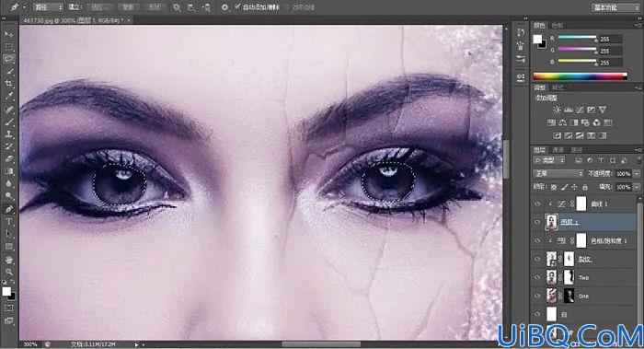
Task: Select the Crop tool
Action: point(9,84)
